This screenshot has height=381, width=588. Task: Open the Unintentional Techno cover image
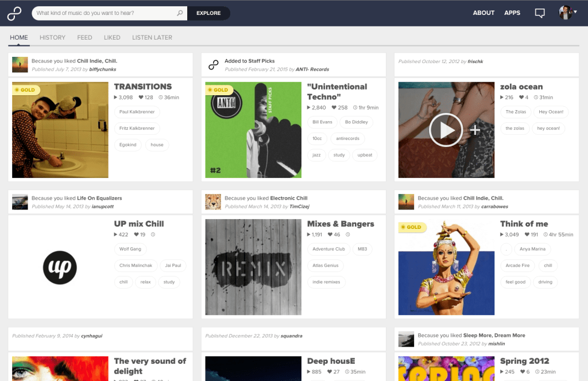coord(253,130)
